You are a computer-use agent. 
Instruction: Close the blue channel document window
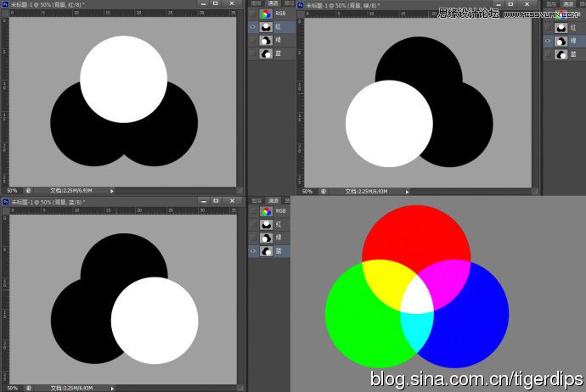point(232,201)
